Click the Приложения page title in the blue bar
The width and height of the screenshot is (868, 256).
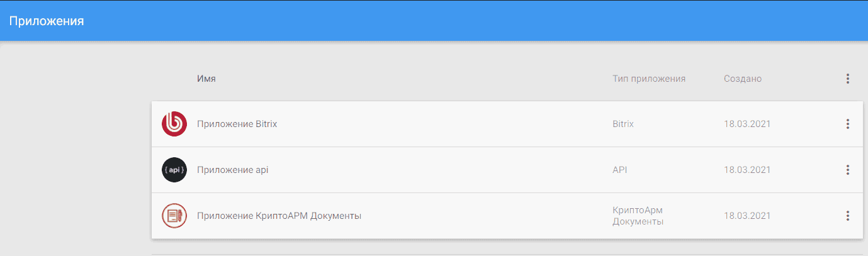pos(47,21)
